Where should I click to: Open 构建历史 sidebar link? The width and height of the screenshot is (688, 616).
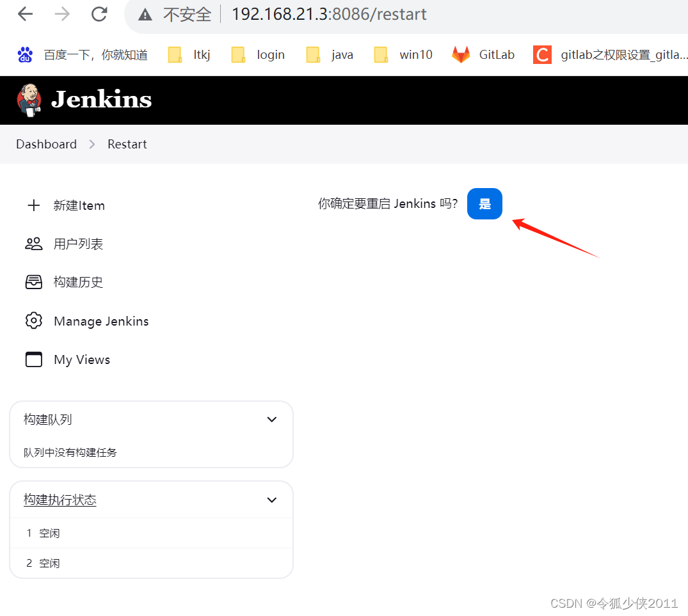[x=78, y=282]
